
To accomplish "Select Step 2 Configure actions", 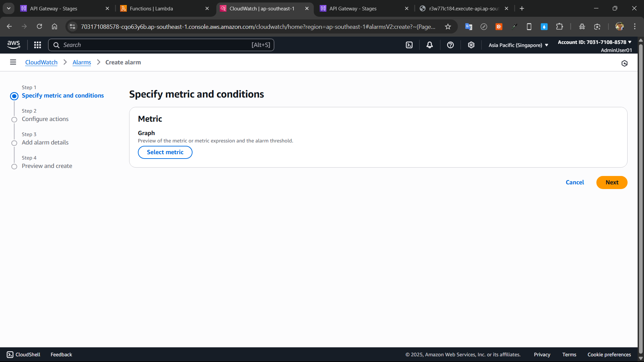I will click(45, 119).
